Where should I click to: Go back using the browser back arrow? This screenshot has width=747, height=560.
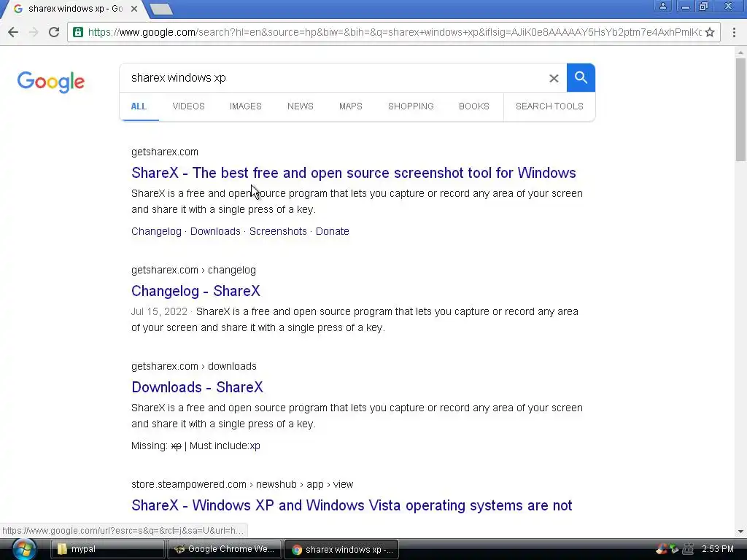(x=13, y=32)
